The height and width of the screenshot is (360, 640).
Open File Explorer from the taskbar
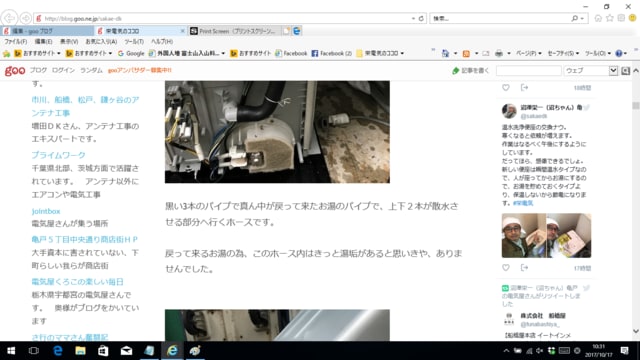80,351
